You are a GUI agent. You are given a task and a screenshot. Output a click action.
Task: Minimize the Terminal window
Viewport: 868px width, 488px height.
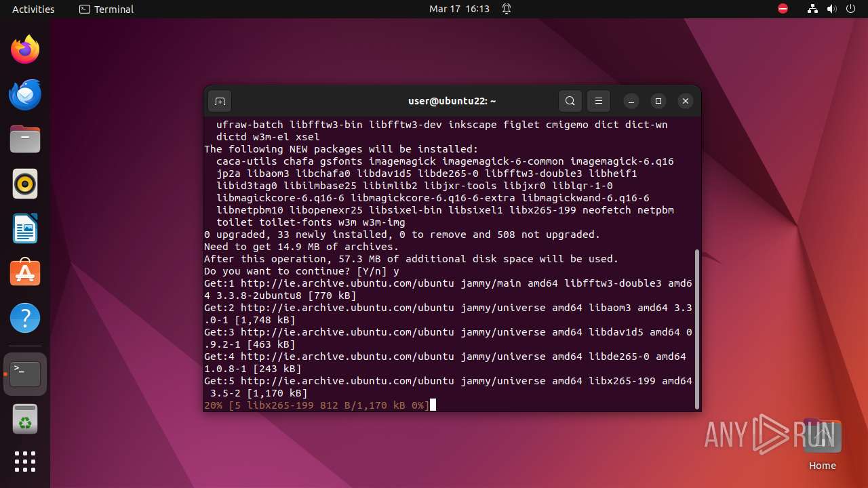pyautogui.click(x=631, y=101)
